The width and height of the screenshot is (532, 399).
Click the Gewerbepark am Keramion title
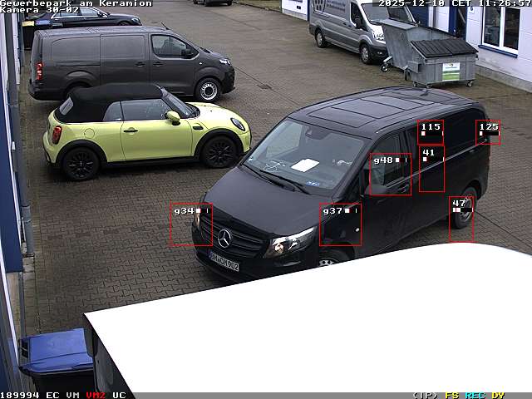tap(76, 3)
